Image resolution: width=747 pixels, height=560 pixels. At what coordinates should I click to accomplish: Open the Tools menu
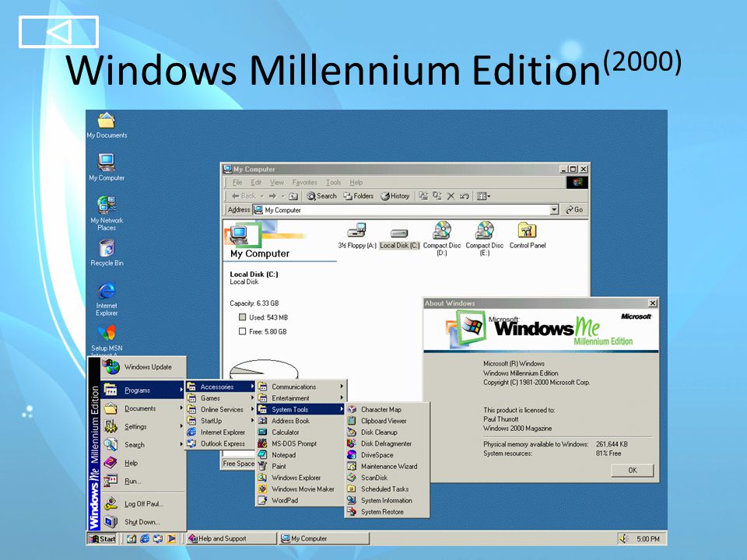pyautogui.click(x=334, y=182)
